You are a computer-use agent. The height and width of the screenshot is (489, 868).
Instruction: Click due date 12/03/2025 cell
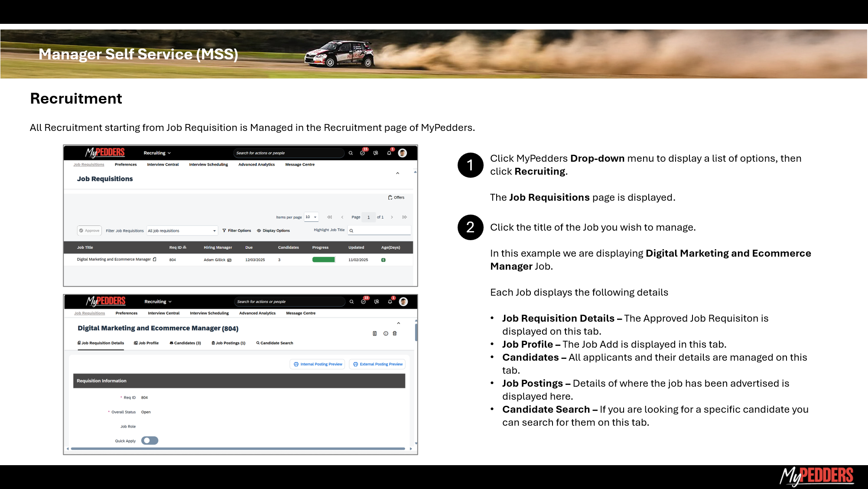255,260
